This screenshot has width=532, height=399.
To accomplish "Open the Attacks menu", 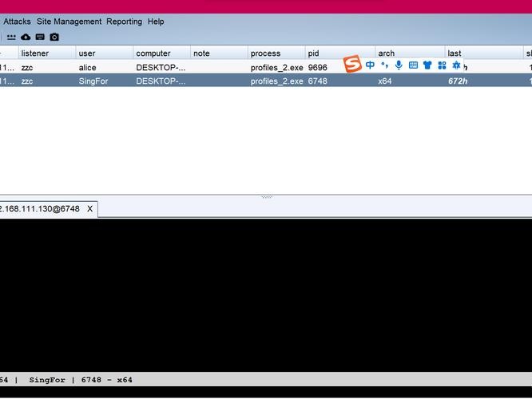I will [x=17, y=22].
